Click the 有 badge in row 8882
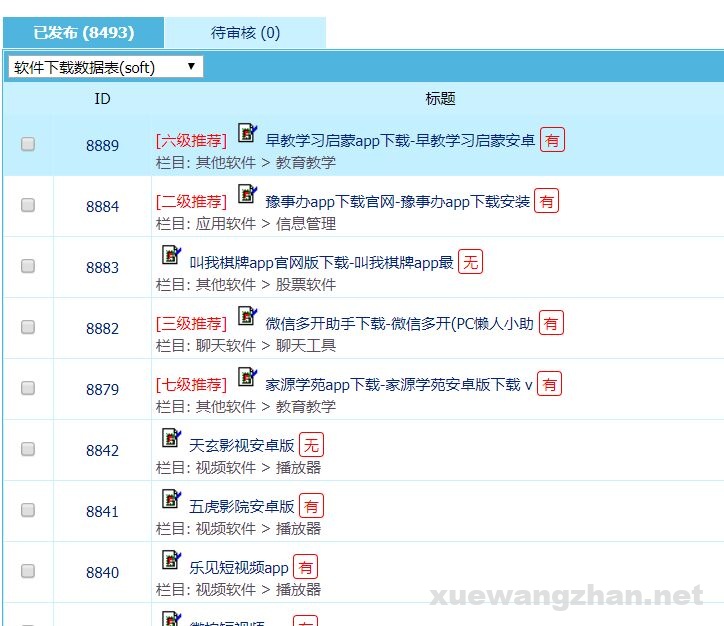Viewport: 724px width, 626px height. coord(551,322)
